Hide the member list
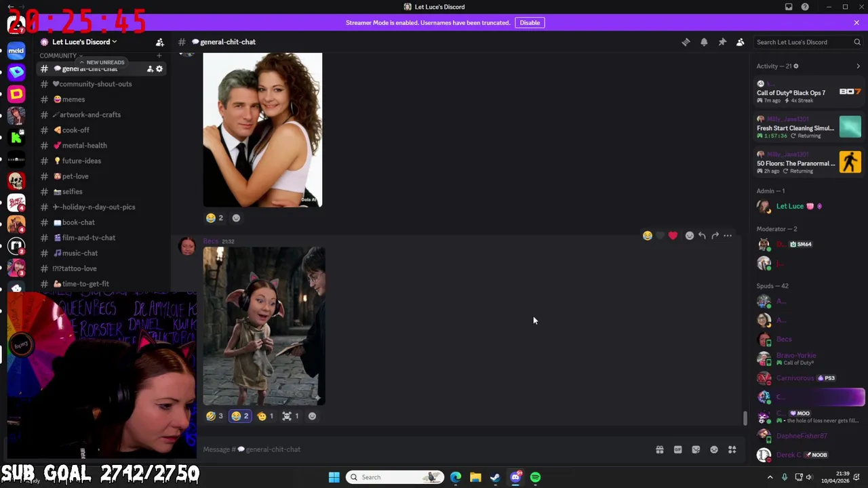This screenshot has width=868, height=488. 741,42
